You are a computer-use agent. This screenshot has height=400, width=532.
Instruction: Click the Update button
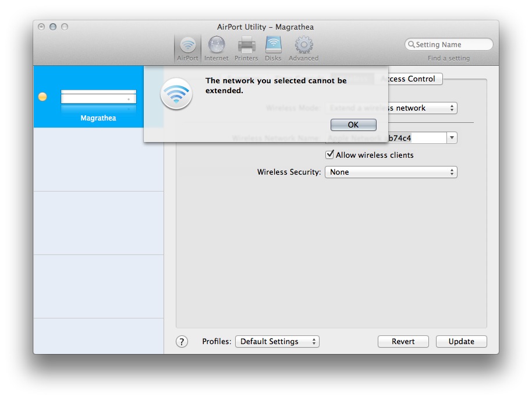(x=461, y=341)
